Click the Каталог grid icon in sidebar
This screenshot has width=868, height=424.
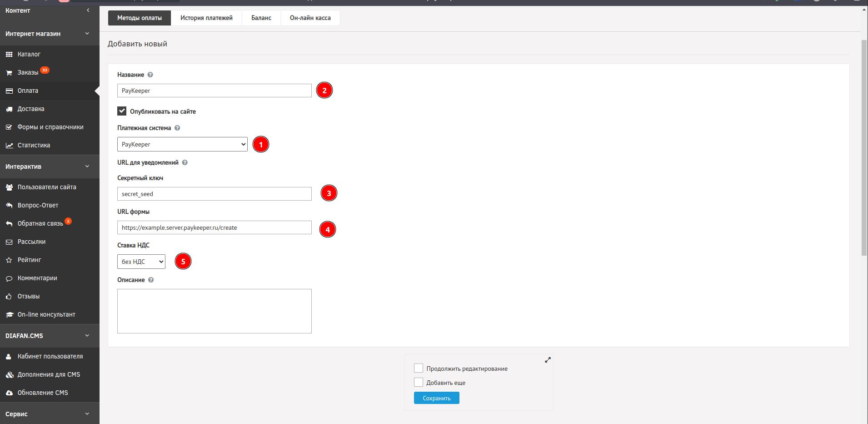[9, 54]
